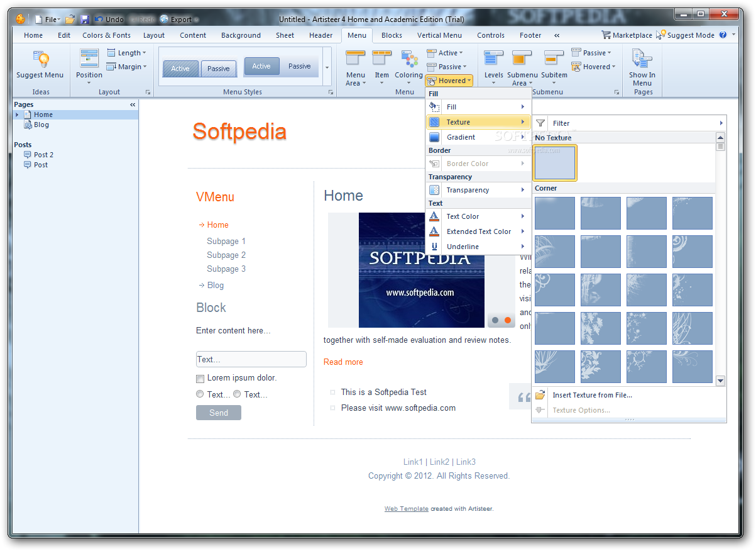Choose the Fill menu entry

[x=478, y=107]
